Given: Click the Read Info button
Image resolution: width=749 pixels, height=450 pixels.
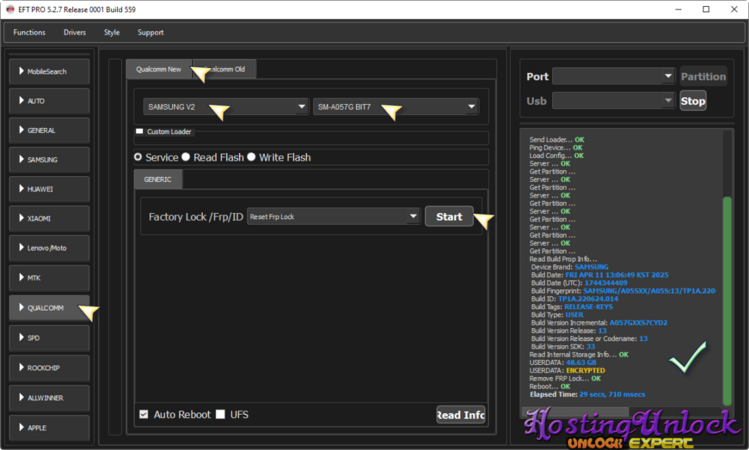Looking at the screenshot, I should pos(461,414).
